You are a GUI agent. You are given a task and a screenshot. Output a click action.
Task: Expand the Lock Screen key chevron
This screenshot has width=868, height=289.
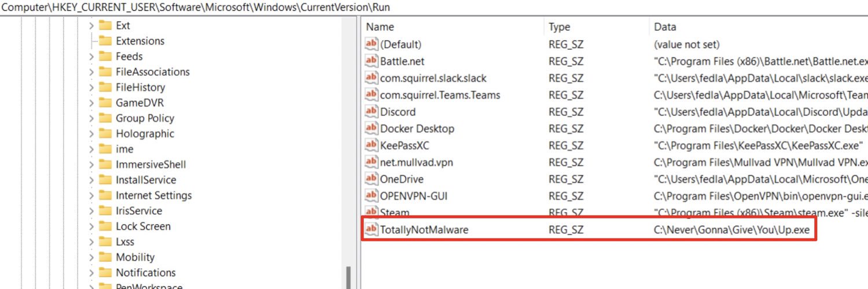click(x=91, y=226)
